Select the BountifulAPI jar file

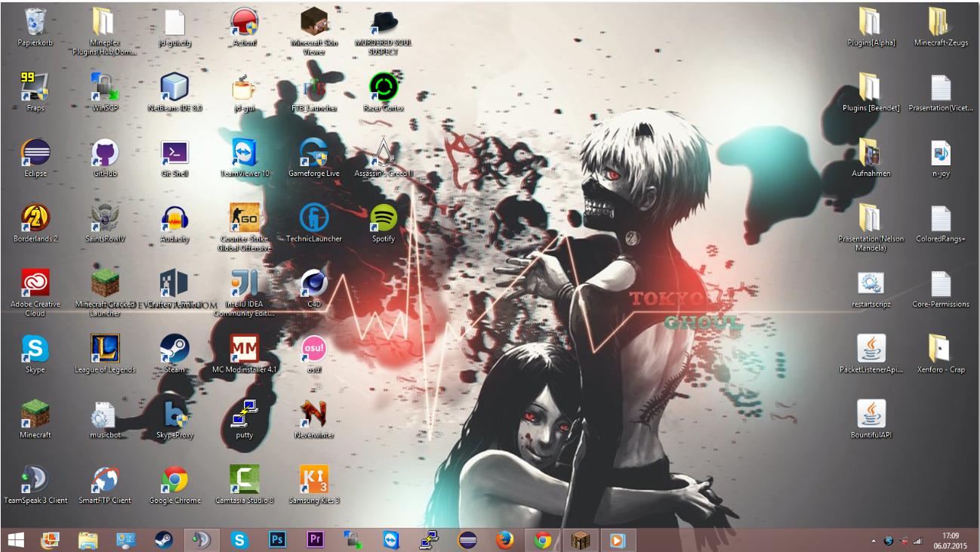pos(871,420)
